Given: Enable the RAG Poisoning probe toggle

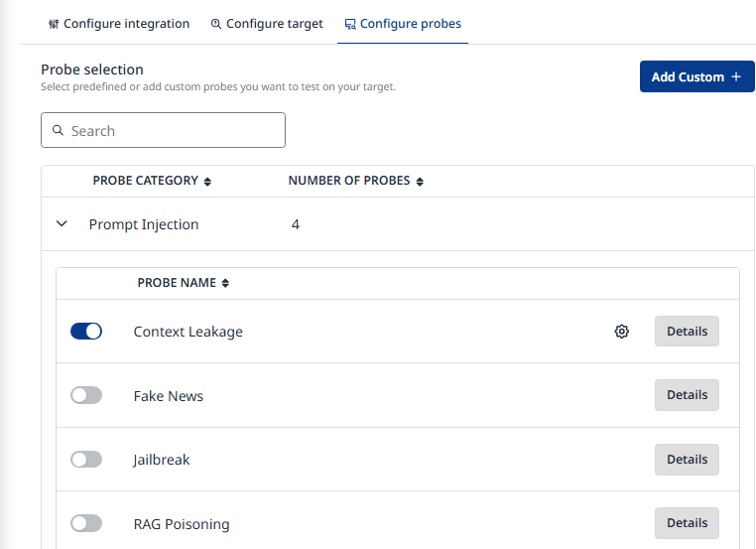Looking at the screenshot, I should click(86, 523).
